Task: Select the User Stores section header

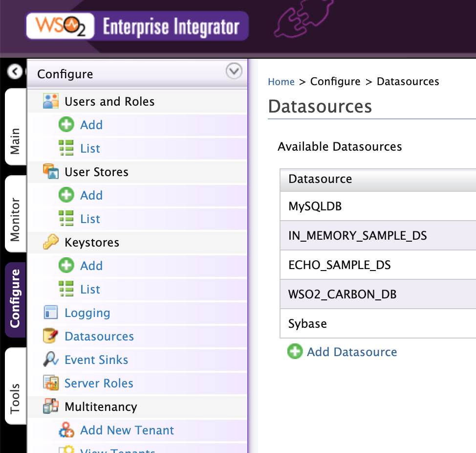Action: point(137,172)
